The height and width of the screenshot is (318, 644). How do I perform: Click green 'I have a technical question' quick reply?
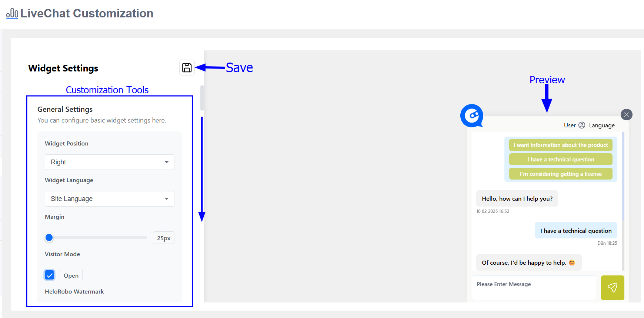pos(561,160)
